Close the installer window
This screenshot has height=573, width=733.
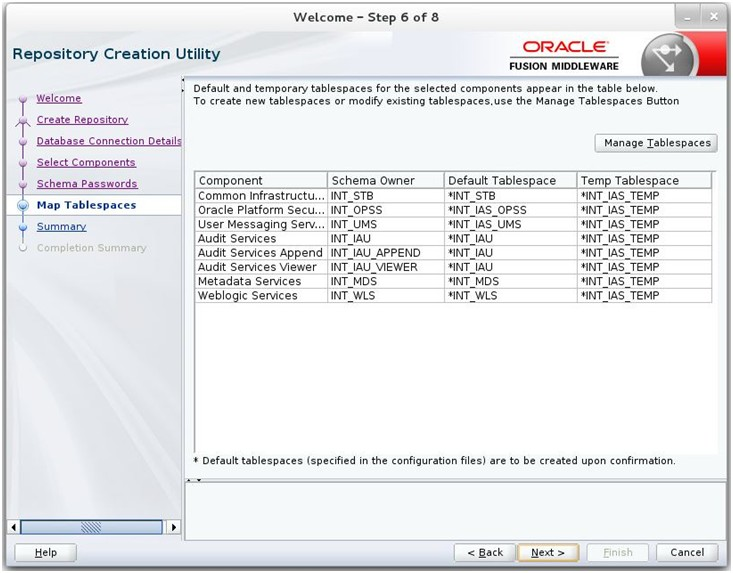pos(713,17)
